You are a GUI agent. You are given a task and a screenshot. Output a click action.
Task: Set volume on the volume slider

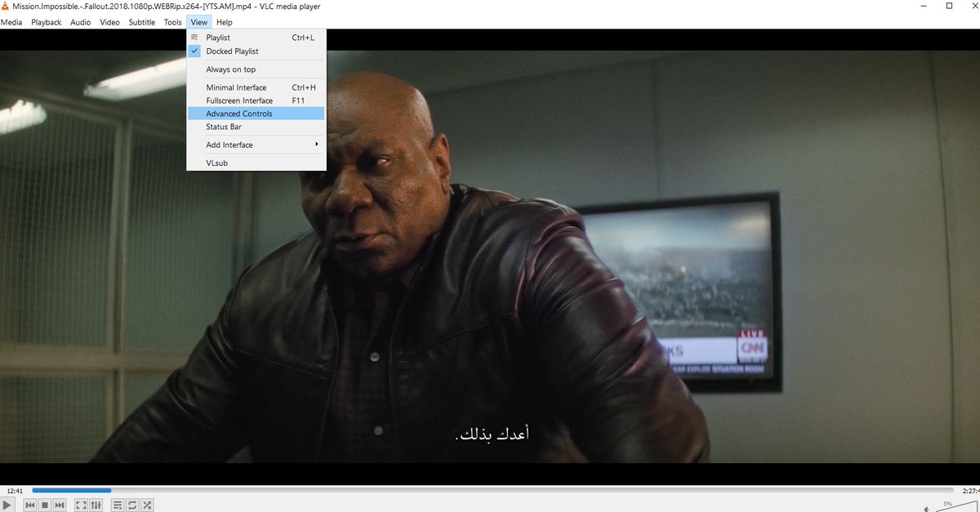(x=955, y=506)
